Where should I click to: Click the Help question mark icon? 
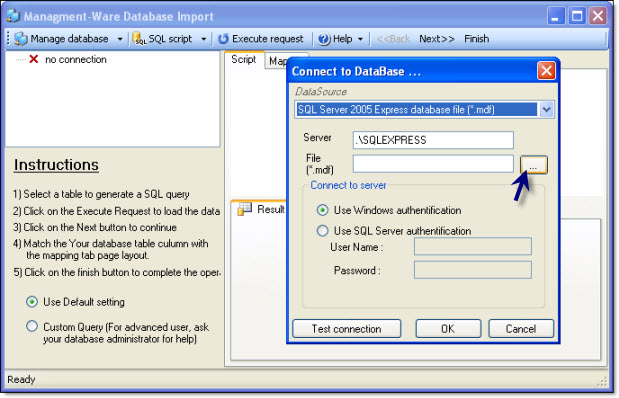324,39
